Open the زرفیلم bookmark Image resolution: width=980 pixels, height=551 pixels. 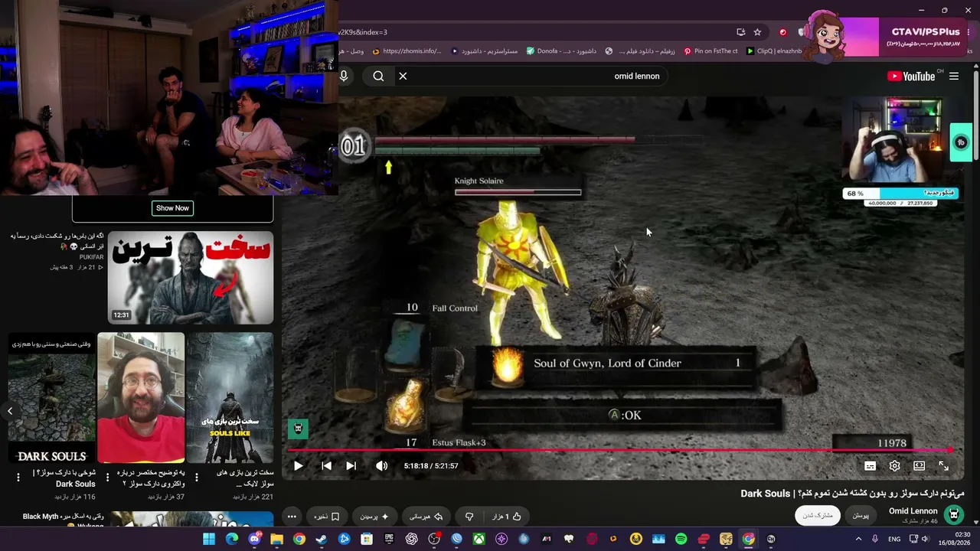click(x=640, y=51)
